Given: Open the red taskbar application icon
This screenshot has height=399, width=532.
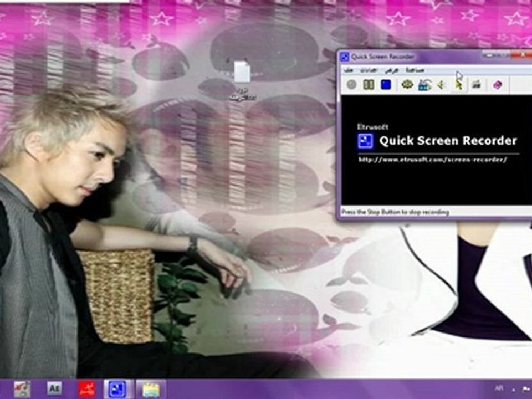Looking at the screenshot, I should pos(87,389).
